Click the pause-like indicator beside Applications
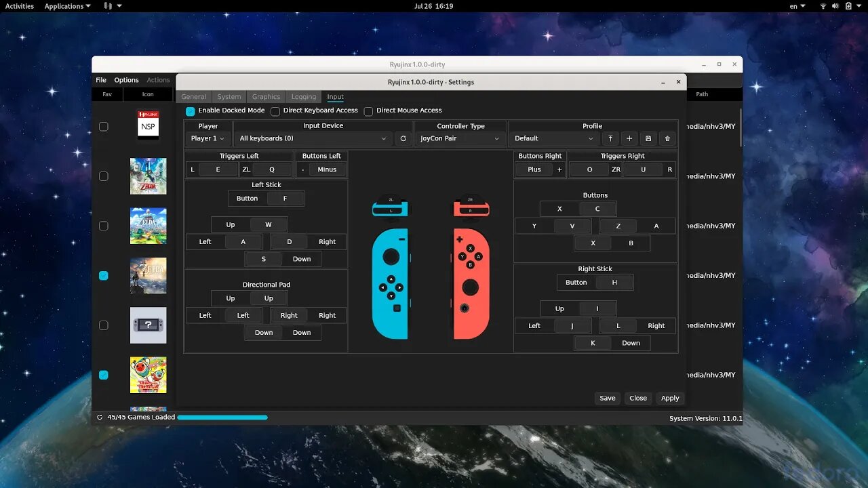This screenshot has height=488, width=868. pyautogui.click(x=108, y=6)
